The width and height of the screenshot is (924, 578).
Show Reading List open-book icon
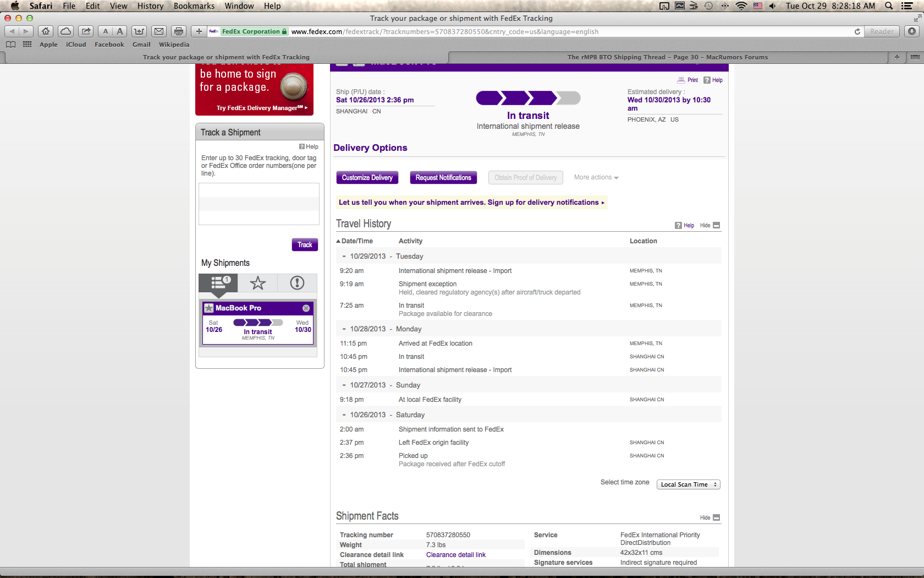[x=10, y=45]
